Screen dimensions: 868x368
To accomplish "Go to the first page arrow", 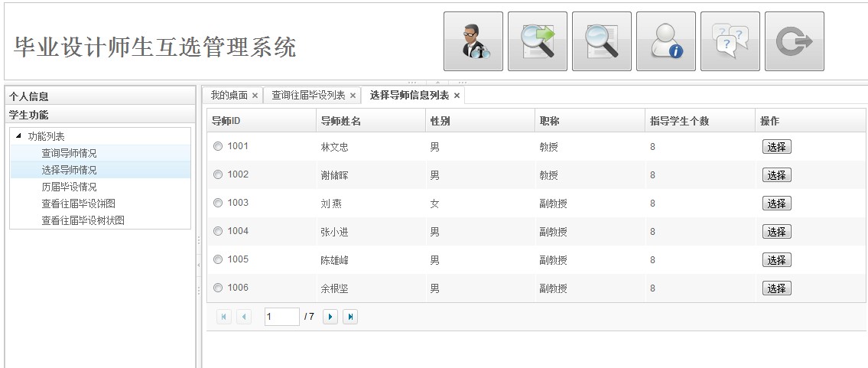I will pos(224,317).
